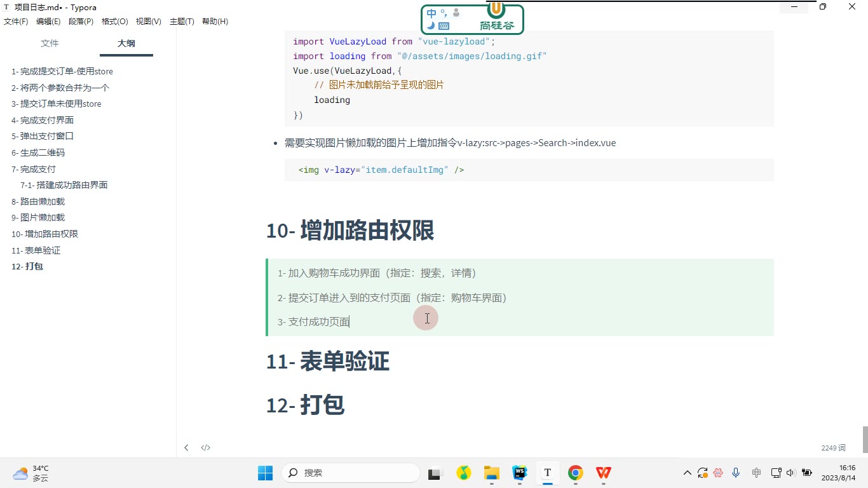Open Google Chrome from the taskbar
The image size is (868, 488).
575,473
